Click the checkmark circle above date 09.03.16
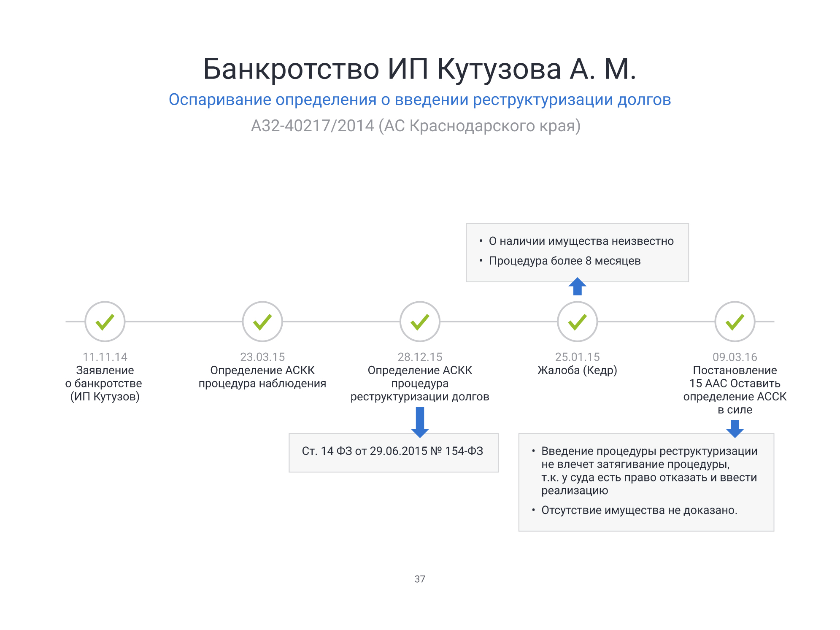 pyautogui.click(x=735, y=322)
